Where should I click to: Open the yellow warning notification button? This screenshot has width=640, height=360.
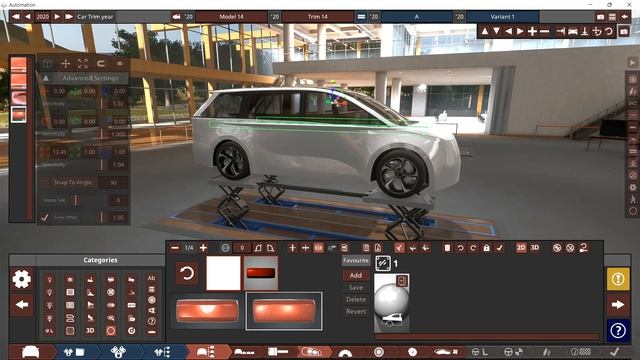tap(618, 279)
